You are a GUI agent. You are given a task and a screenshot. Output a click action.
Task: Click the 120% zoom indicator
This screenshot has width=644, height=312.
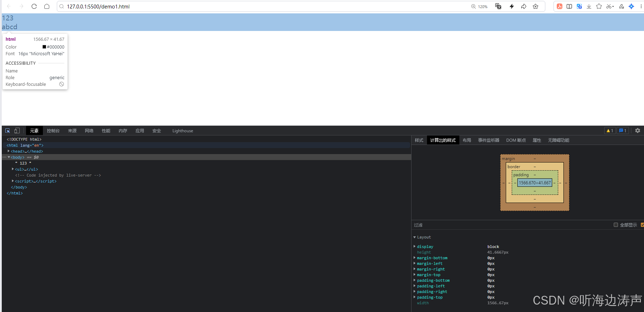479,6
